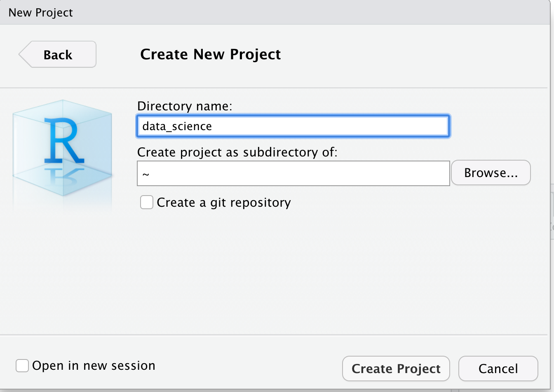The image size is (554, 392).
Task: Place cursor in the data_science text
Action: tap(177, 126)
